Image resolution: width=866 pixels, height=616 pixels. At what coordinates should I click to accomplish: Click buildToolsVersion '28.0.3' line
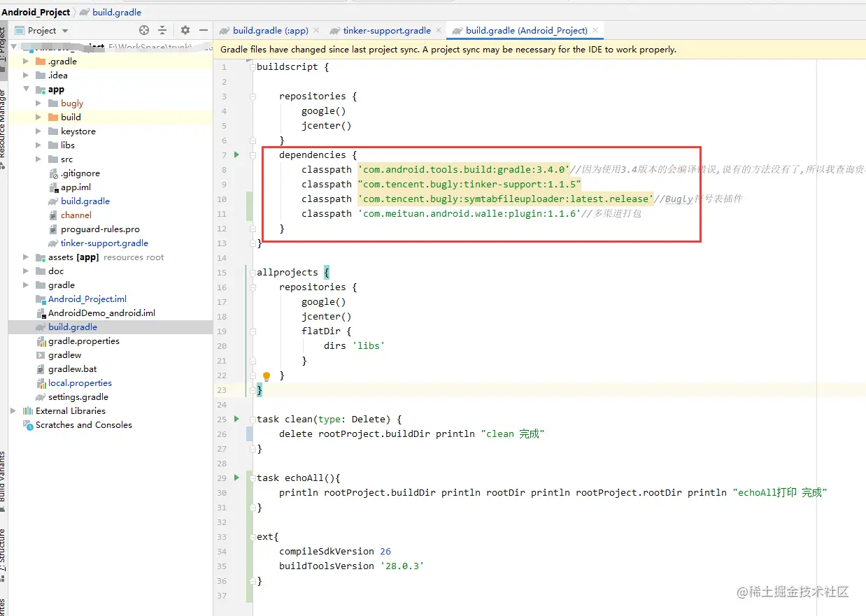(x=352, y=566)
